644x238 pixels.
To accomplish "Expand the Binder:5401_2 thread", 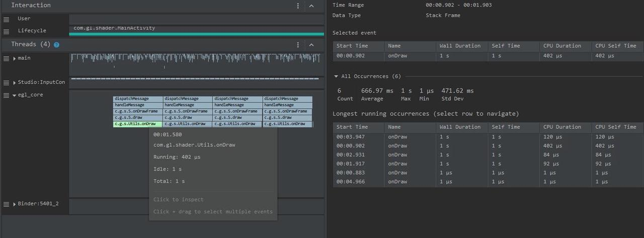I will 14,204.
